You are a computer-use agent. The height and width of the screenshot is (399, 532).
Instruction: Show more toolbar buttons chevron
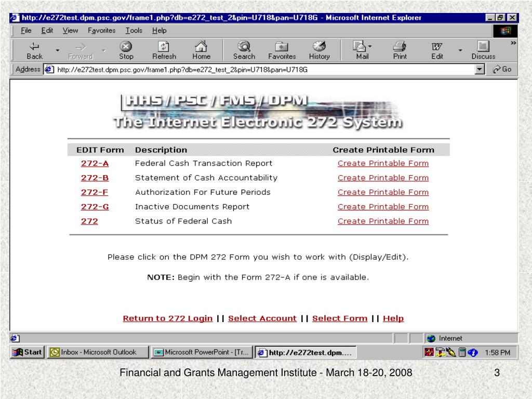(x=513, y=43)
